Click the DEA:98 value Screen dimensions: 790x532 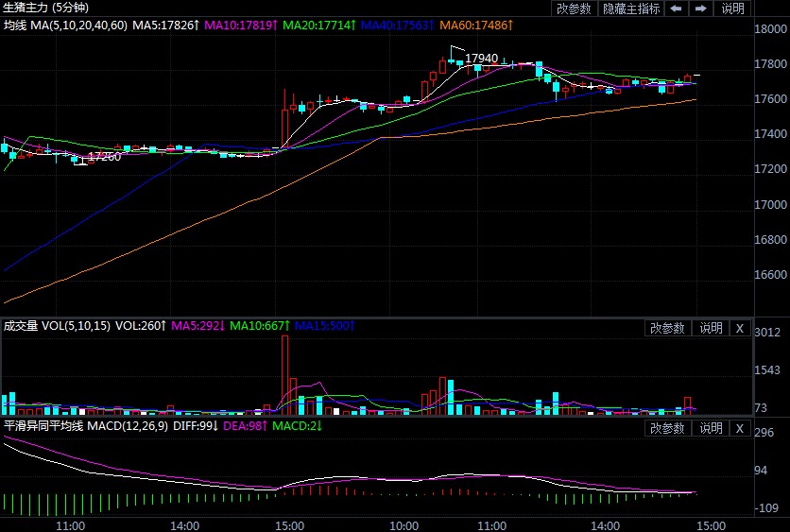tap(246, 426)
